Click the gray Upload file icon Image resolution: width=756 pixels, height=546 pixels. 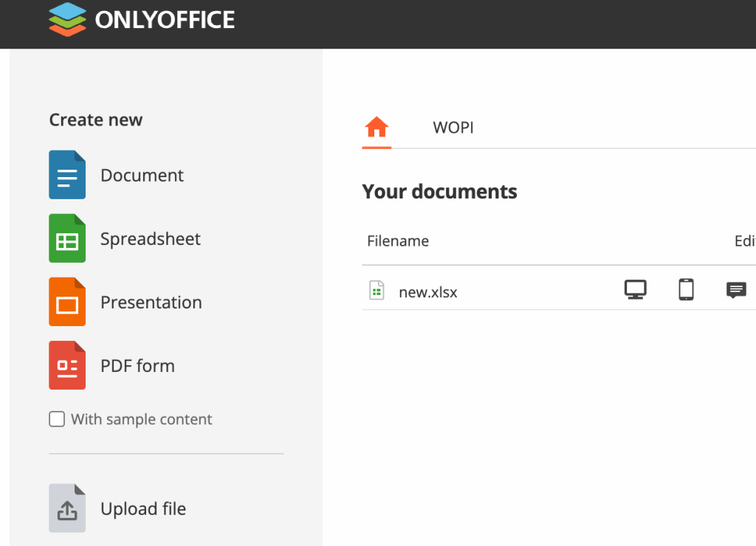pyautogui.click(x=67, y=508)
